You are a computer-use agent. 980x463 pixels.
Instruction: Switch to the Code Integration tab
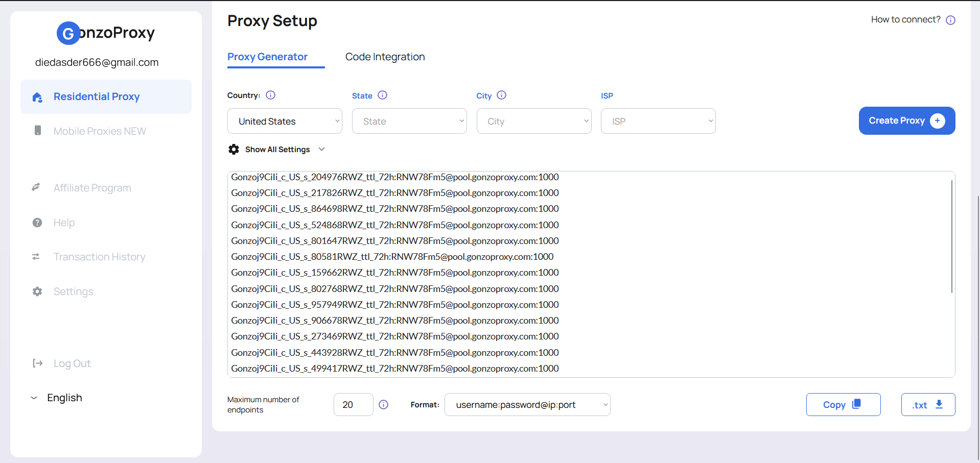point(385,57)
